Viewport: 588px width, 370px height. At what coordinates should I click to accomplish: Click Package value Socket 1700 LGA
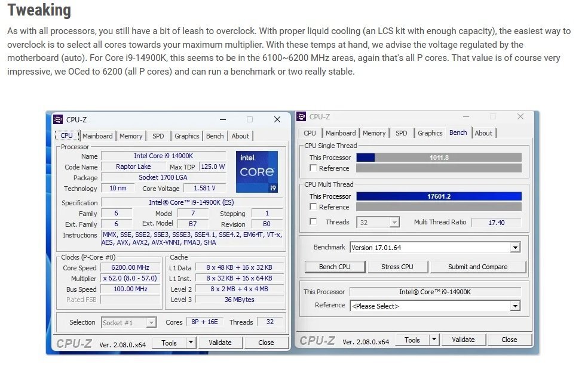[163, 177]
